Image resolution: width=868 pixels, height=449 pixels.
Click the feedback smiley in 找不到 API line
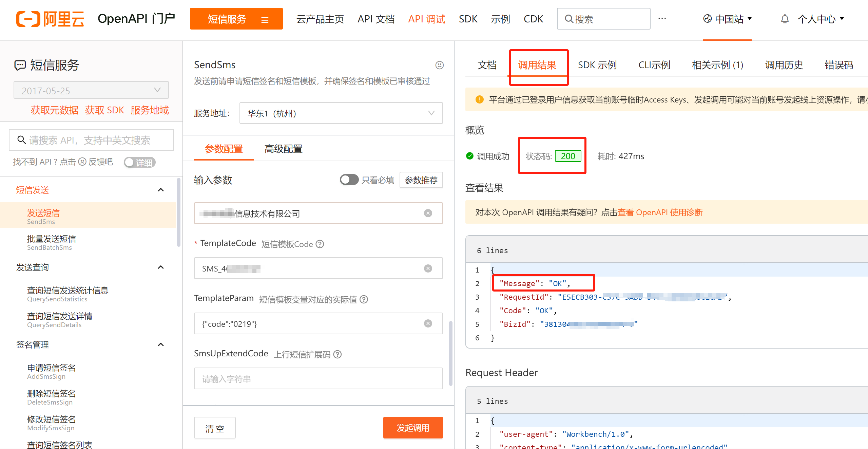tap(82, 162)
